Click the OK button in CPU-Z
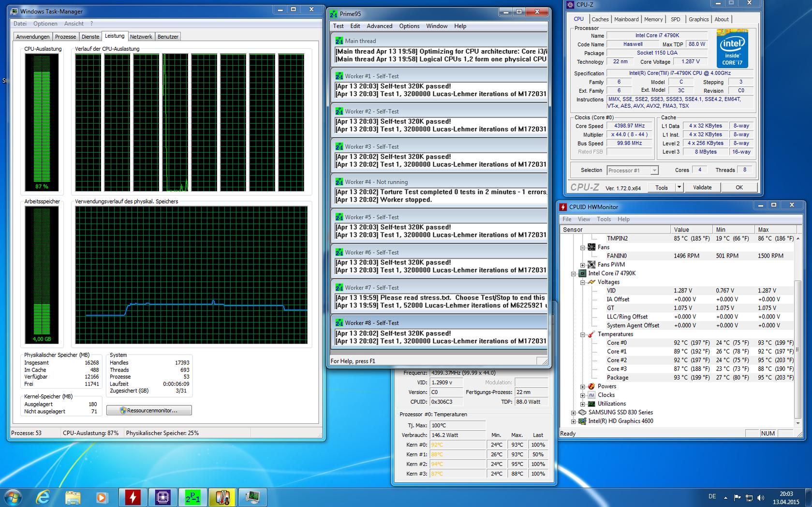812x507 pixels. point(739,187)
